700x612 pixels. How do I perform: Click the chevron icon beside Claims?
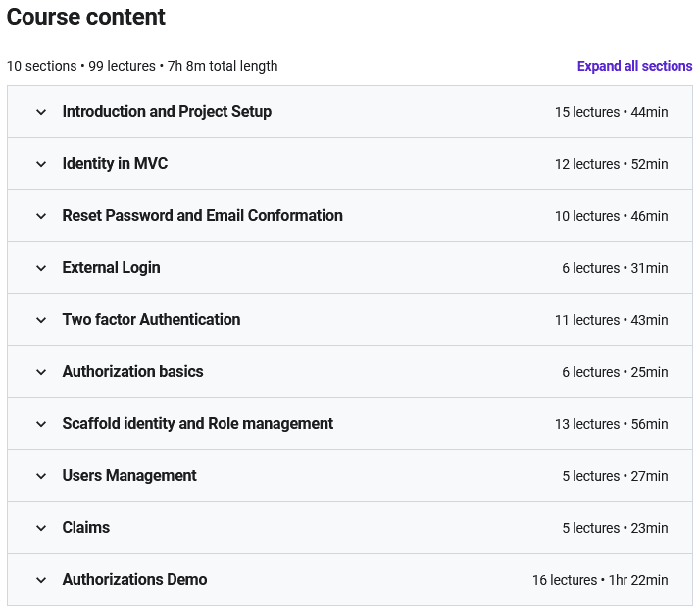(x=41, y=528)
